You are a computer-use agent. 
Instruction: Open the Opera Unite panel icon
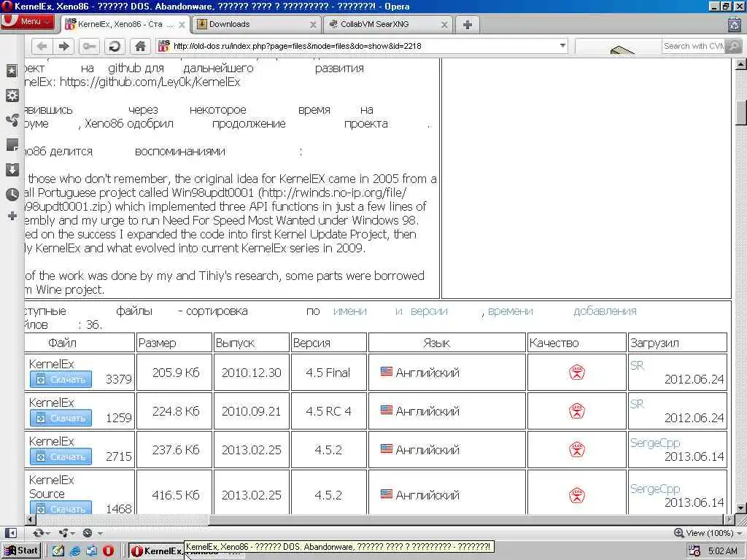coord(12,120)
